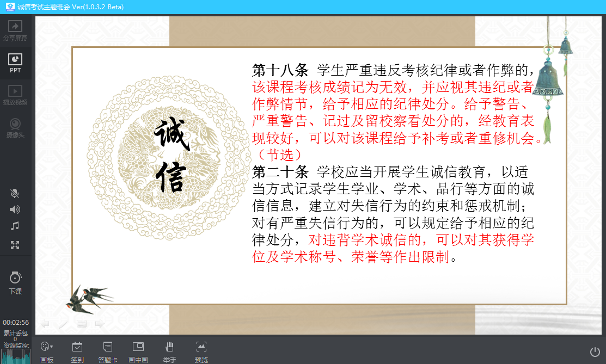Image resolution: width=606 pixels, height=364 pixels.
Task: Click the 第十八条 heading text
Action: 280,70
